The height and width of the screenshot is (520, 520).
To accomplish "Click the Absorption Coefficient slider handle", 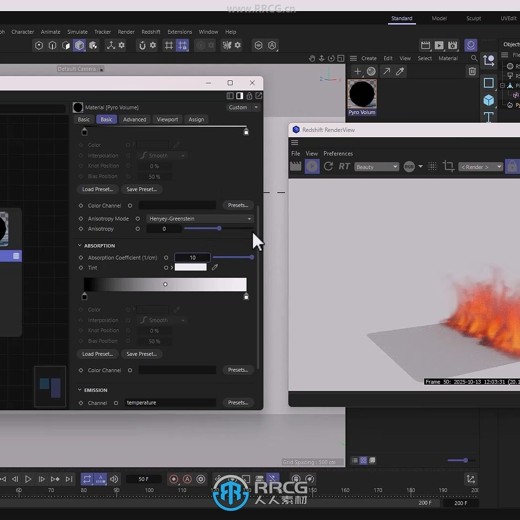I will pyautogui.click(x=252, y=257).
